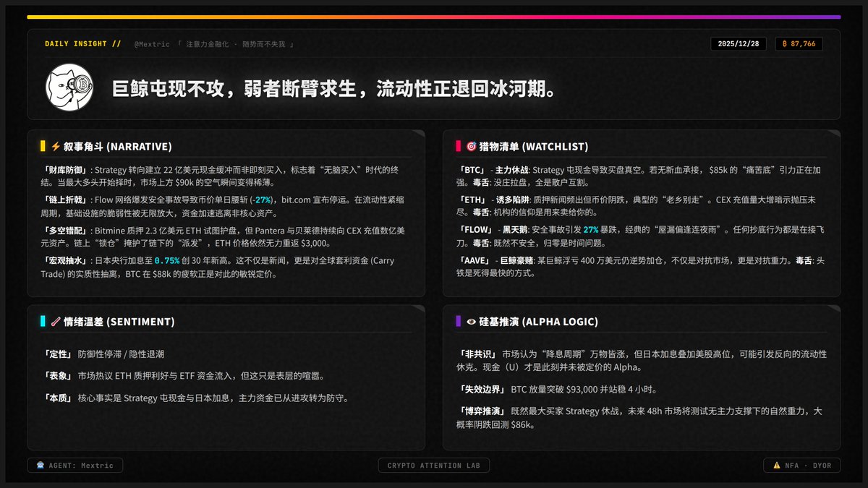
Task: Click the DAILY INSIGHT // label
Action: (82, 44)
